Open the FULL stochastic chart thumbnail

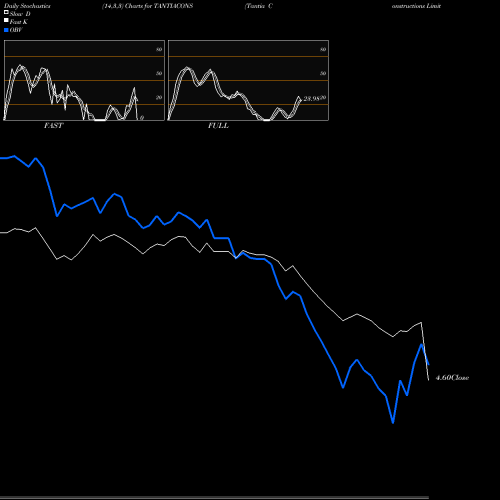(x=248, y=80)
